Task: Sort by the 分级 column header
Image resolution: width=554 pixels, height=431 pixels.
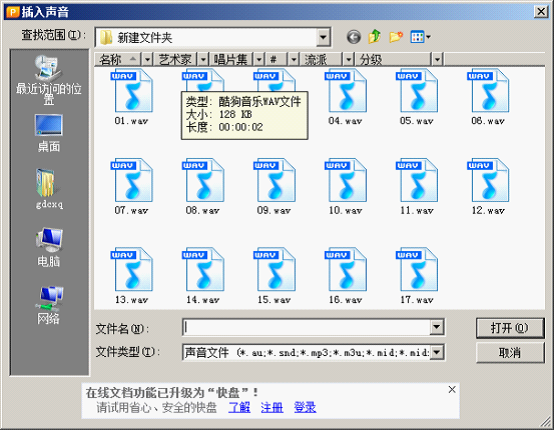Action: (393, 59)
